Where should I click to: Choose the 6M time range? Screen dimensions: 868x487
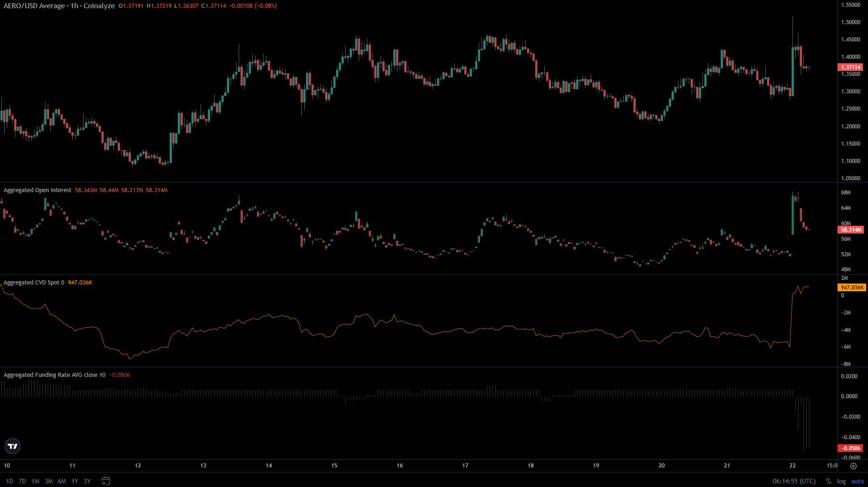[x=62, y=481]
